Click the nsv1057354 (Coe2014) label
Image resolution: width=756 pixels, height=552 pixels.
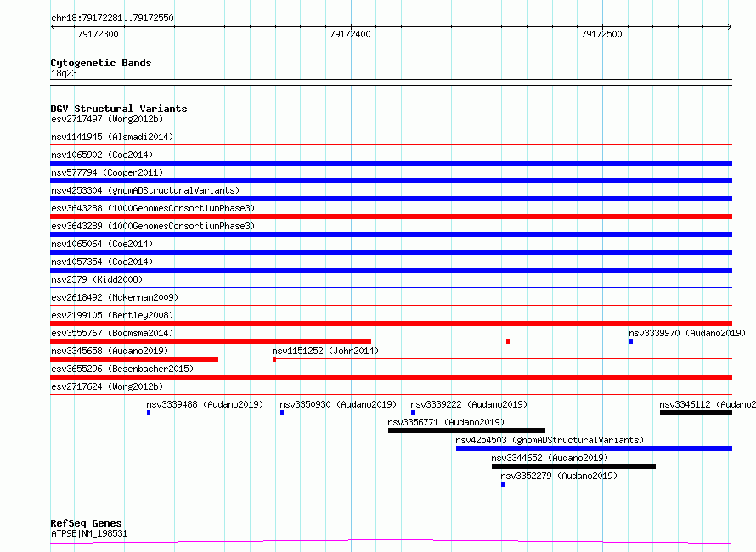[x=102, y=262]
